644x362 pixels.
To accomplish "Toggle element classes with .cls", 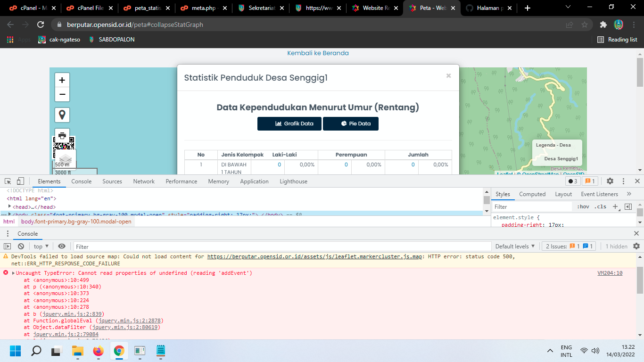I will 600,206.
